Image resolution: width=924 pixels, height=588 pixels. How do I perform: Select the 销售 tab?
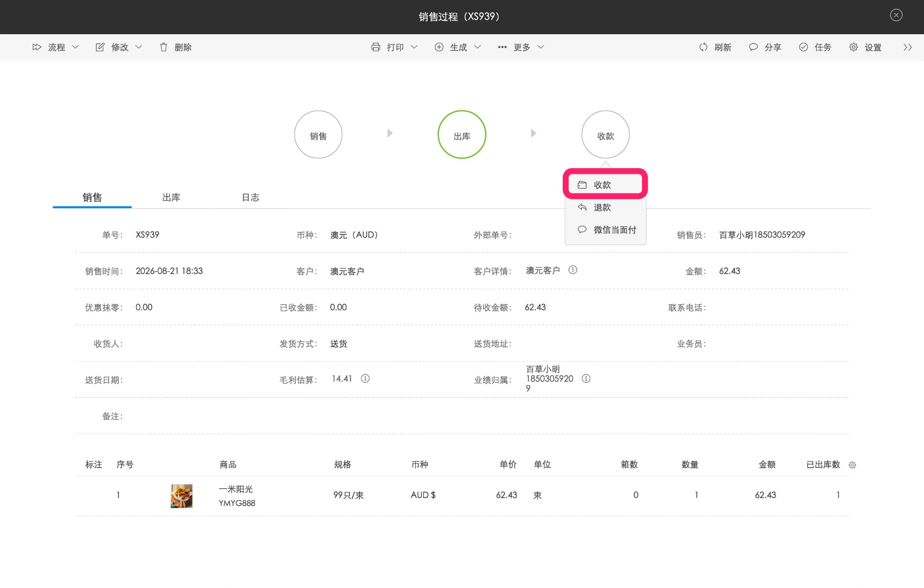pos(92,197)
